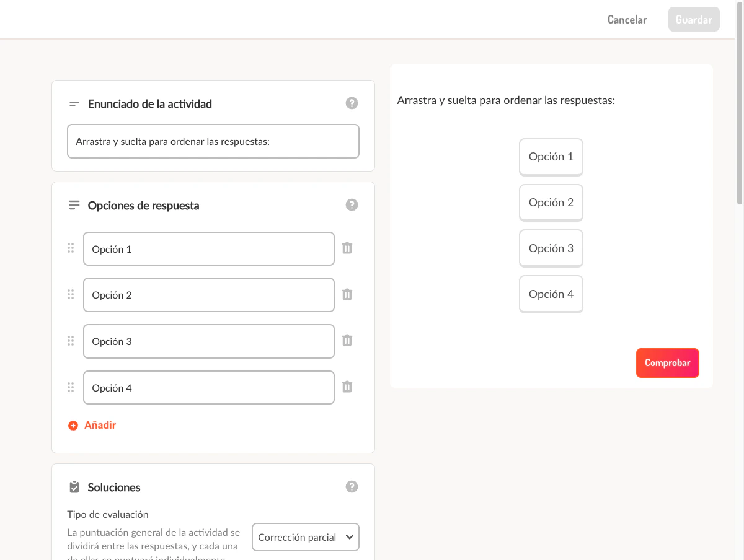Open the Tipo de evaluación dropdown showing Corrección parcial
This screenshot has width=744, height=560.
pos(305,536)
